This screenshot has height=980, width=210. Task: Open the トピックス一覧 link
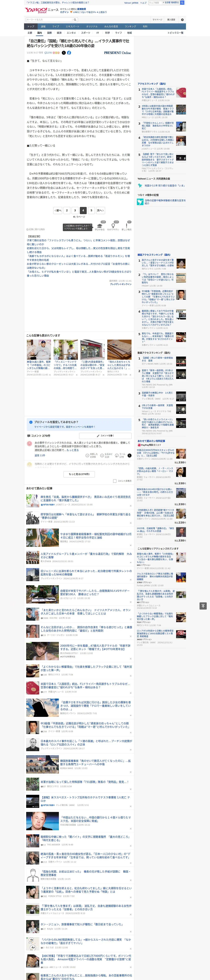point(175,33)
